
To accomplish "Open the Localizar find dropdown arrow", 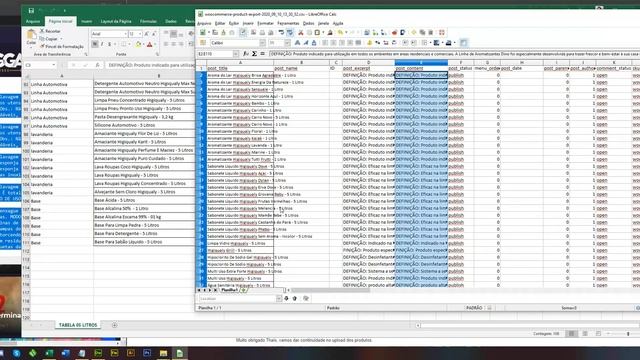I will (x=279, y=298).
